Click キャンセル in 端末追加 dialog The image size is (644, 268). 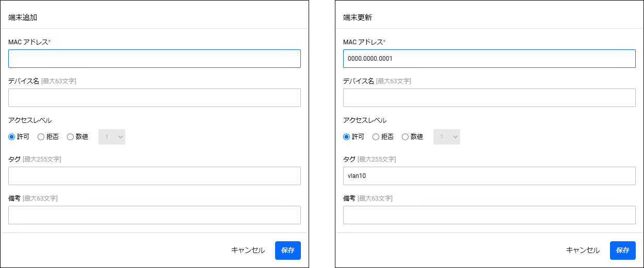[248, 251]
